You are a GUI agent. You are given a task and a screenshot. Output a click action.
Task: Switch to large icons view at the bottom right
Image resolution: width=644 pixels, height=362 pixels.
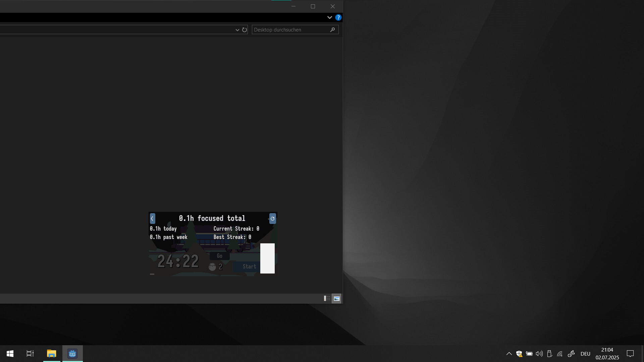336,298
